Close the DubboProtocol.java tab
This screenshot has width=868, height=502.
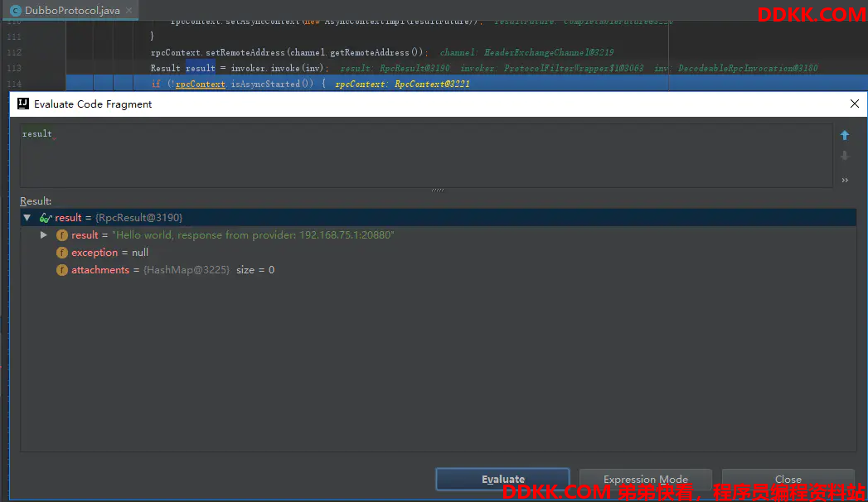pyautogui.click(x=129, y=11)
